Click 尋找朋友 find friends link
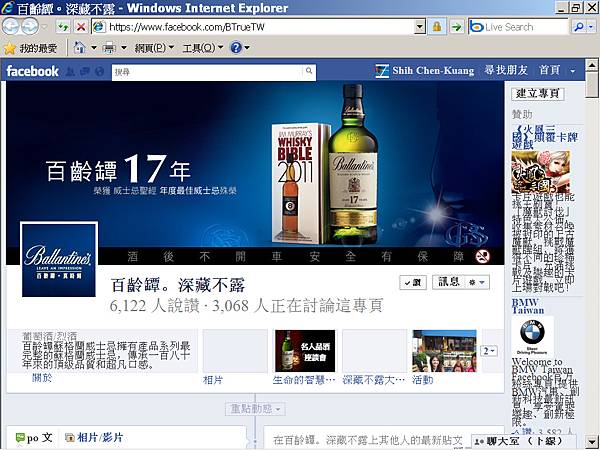600x450 pixels. [505, 70]
